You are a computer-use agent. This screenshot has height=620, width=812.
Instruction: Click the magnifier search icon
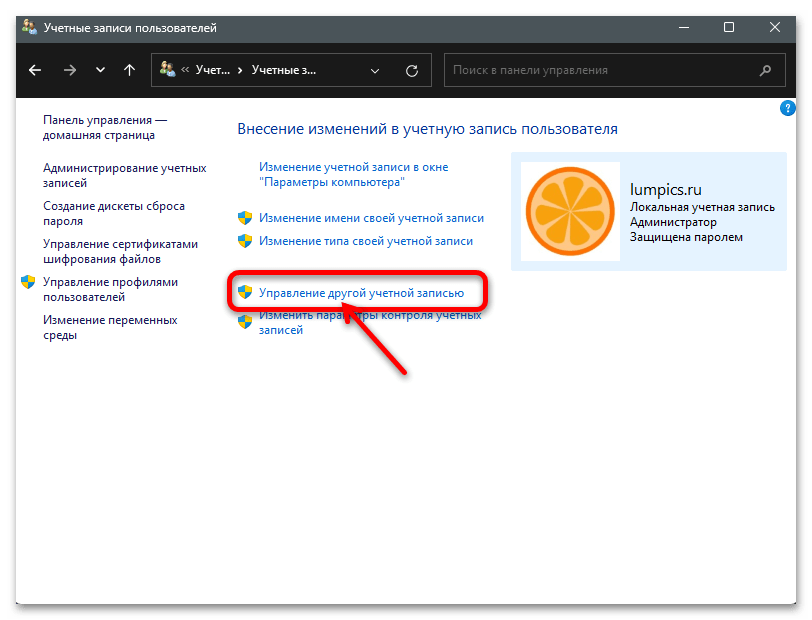pyautogui.click(x=765, y=70)
